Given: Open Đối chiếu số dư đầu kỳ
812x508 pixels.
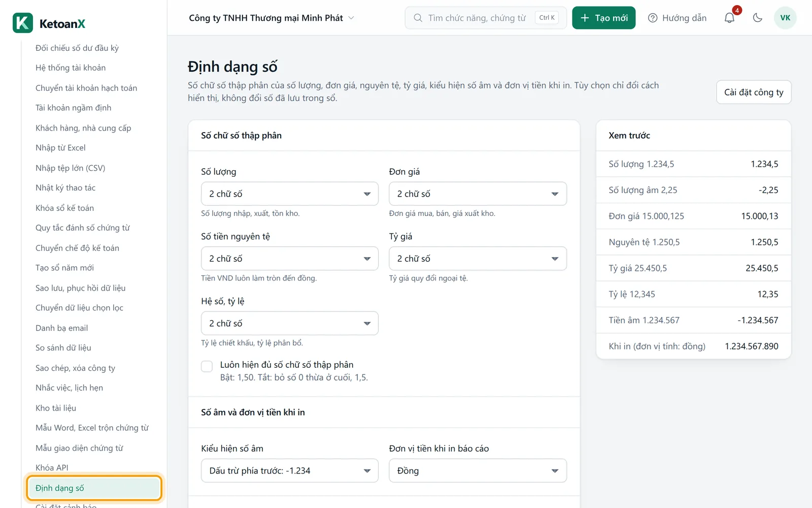Looking at the screenshot, I should [x=77, y=48].
